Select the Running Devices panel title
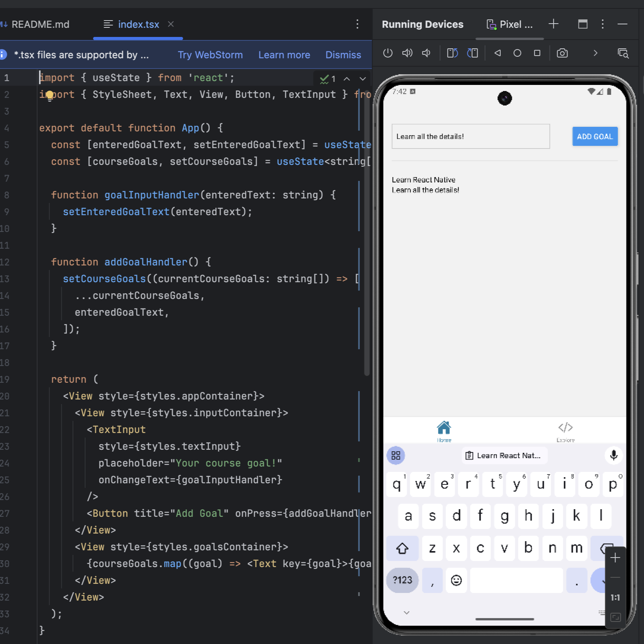This screenshot has height=644, width=644. click(x=422, y=24)
